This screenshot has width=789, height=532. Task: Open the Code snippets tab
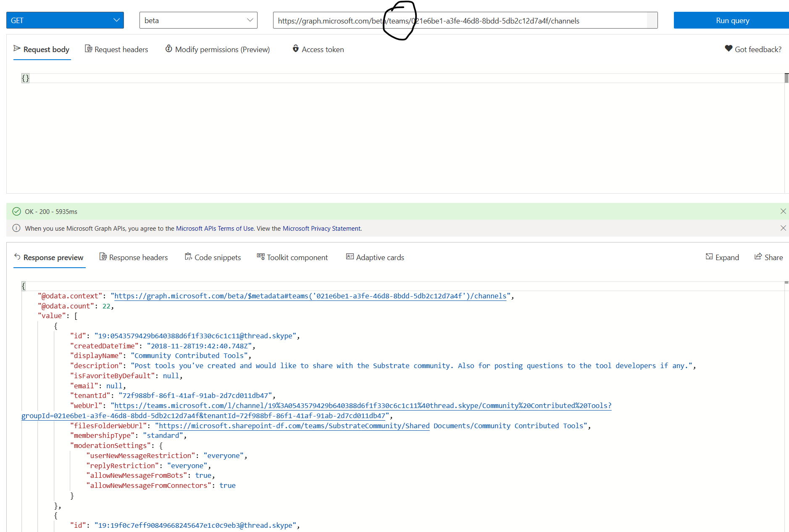[213, 258]
